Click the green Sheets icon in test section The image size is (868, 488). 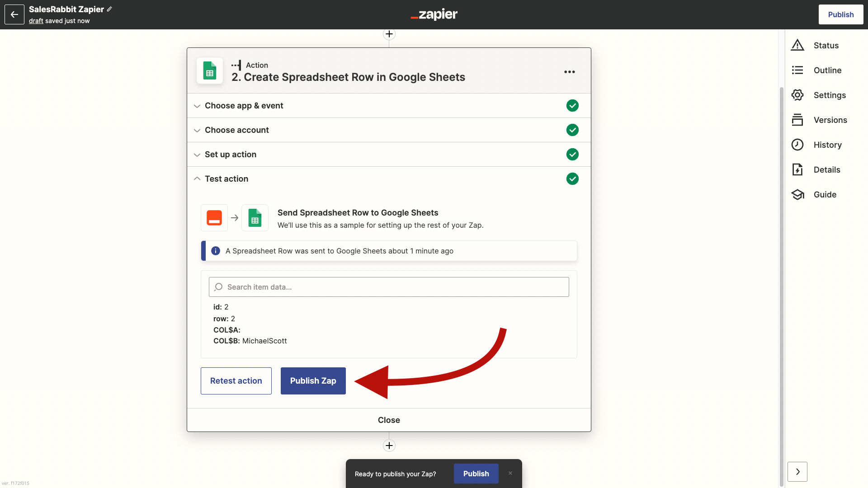tap(255, 218)
